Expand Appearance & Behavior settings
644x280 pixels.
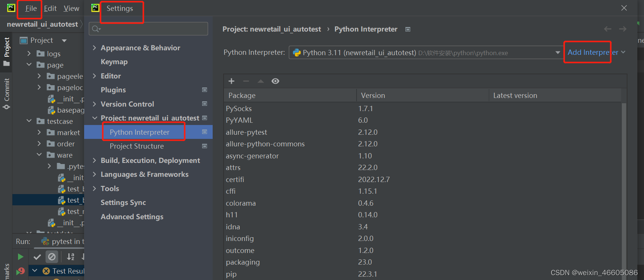94,48
